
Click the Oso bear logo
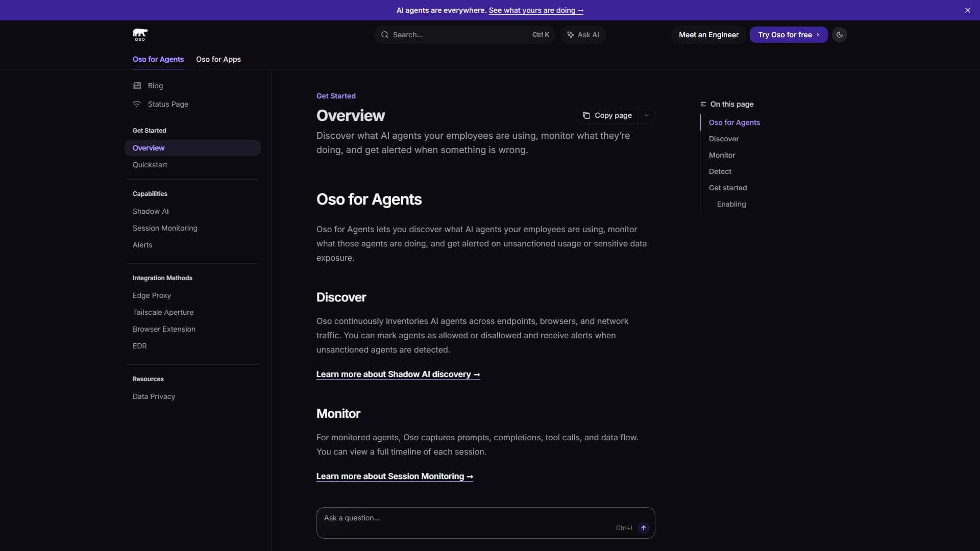point(140,35)
